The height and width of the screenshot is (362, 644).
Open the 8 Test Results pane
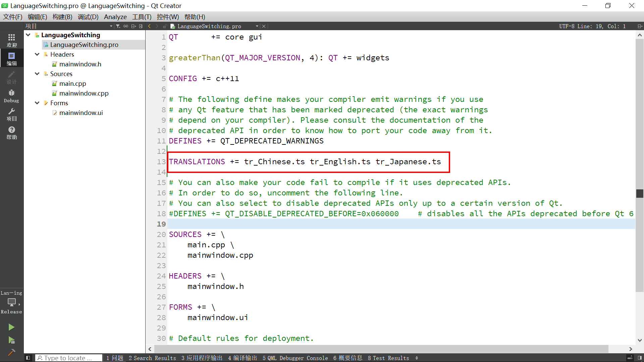[388, 358]
